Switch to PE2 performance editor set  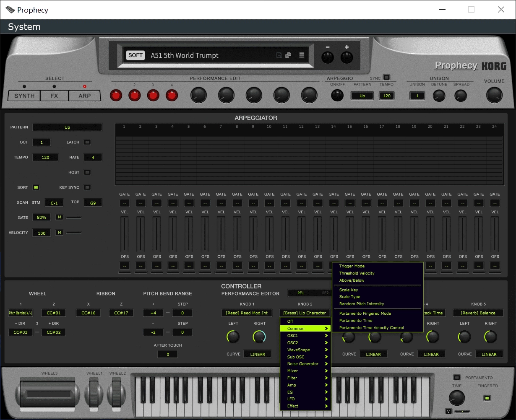[x=325, y=293]
